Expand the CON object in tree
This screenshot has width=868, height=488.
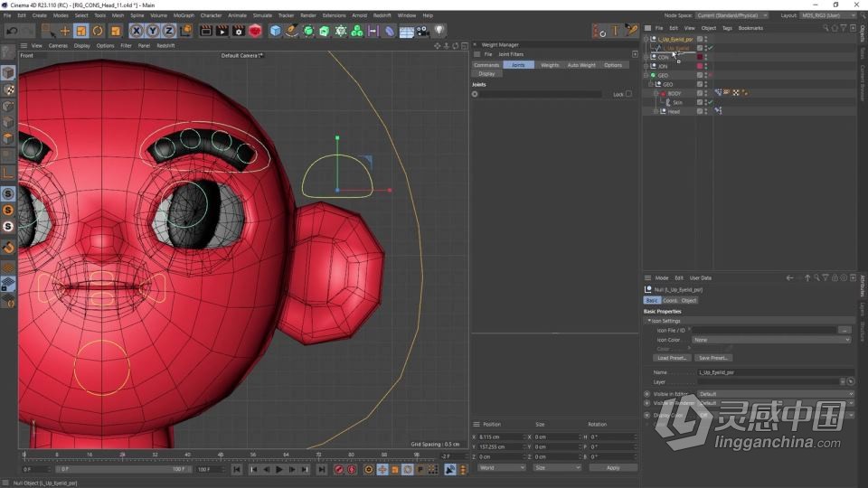[646, 57]
